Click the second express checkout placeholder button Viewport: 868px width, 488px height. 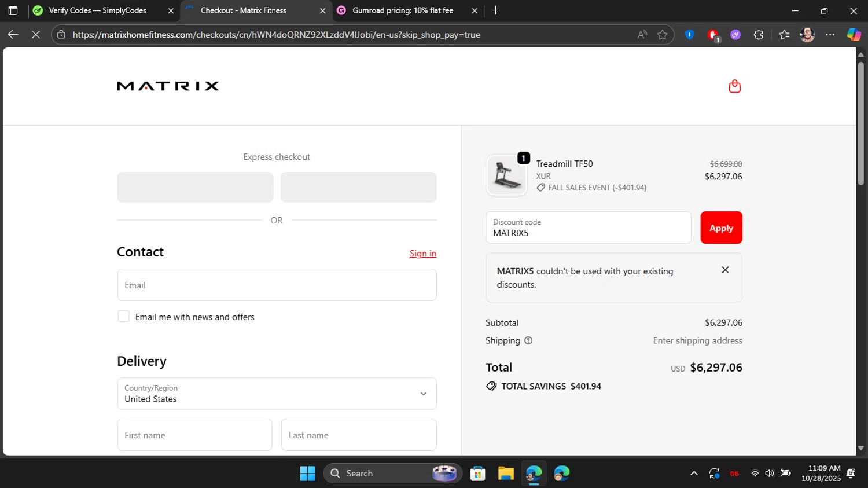tap(359, 187)
